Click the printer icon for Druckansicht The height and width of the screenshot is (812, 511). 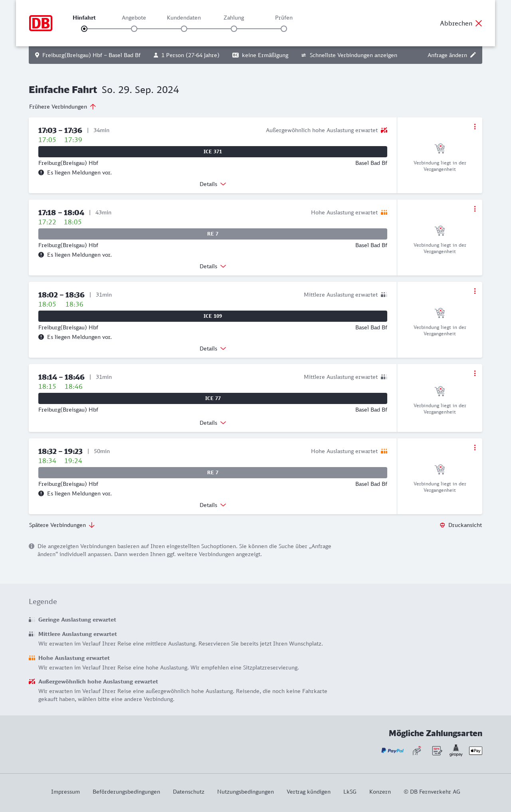tap(442, 525)
